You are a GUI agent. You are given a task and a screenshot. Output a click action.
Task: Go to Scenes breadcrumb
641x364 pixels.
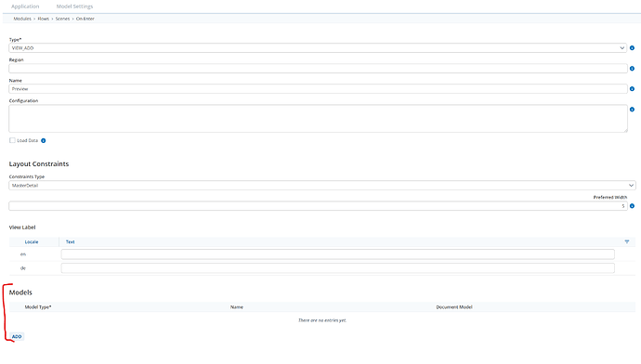62,19
